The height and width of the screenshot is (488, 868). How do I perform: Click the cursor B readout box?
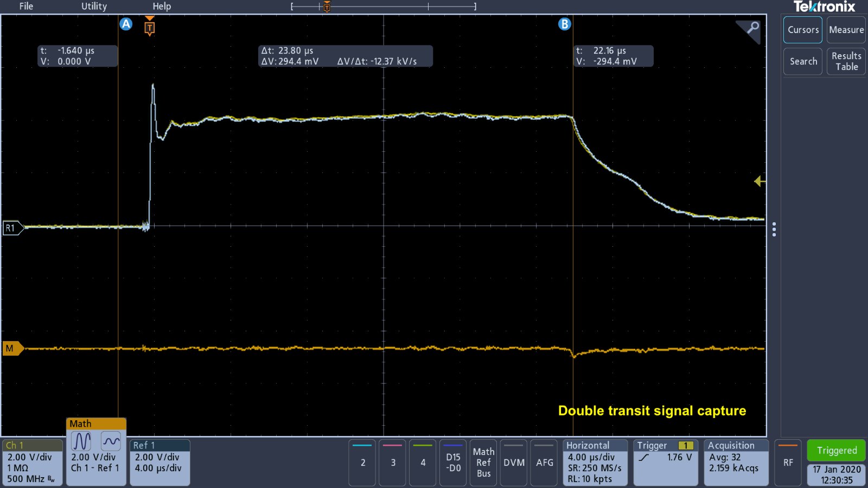pyautogui.click(x=614, y=56)
